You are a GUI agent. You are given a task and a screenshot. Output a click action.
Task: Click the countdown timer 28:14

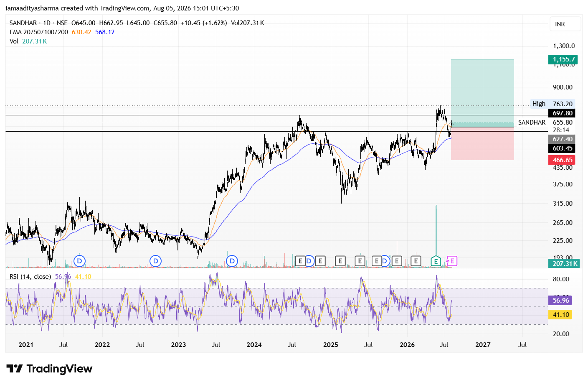(561, 130)
